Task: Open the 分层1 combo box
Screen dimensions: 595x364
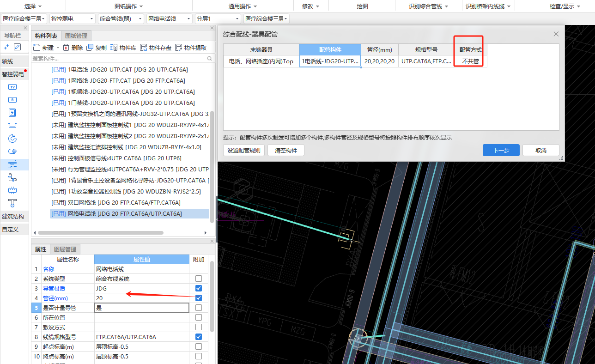Action: 218,19
